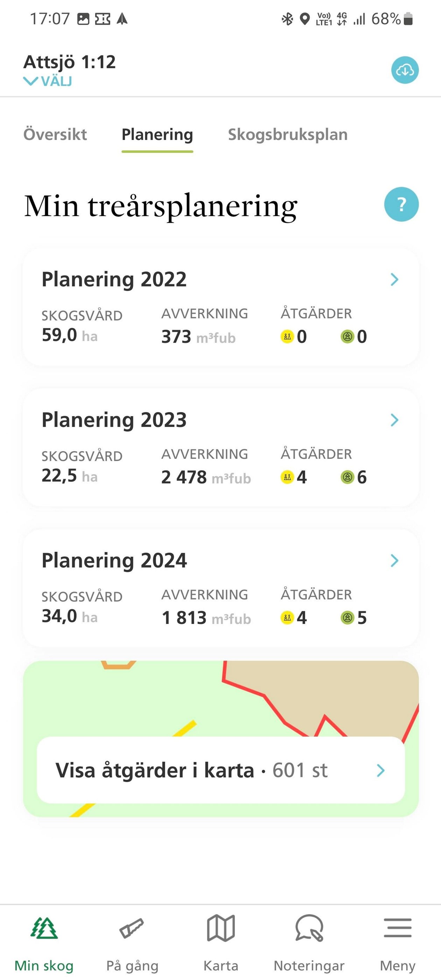Tap yellow åtgärder icon in Planering 2022
Screen dimensions: 441x980
coord(287,337)
